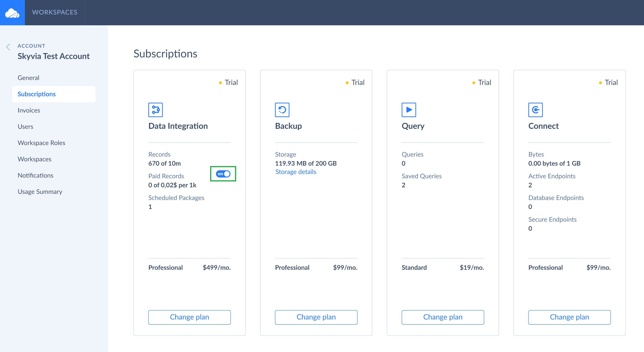Change plan for Query
The image size is (644, 352).
coord(443,317)
